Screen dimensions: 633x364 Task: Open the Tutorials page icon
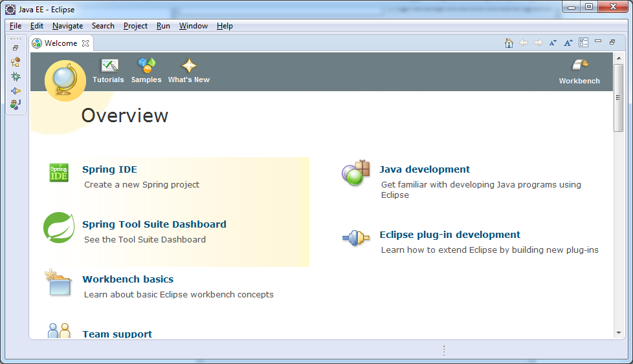(x=108, y=66)
